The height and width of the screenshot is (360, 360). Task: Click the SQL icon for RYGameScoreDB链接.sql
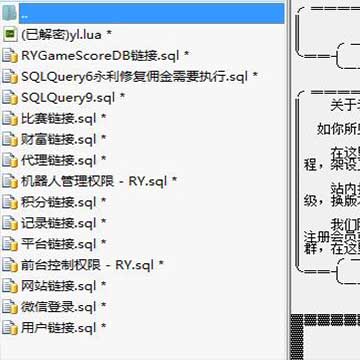pyautogui.click(x=10, y=55)
